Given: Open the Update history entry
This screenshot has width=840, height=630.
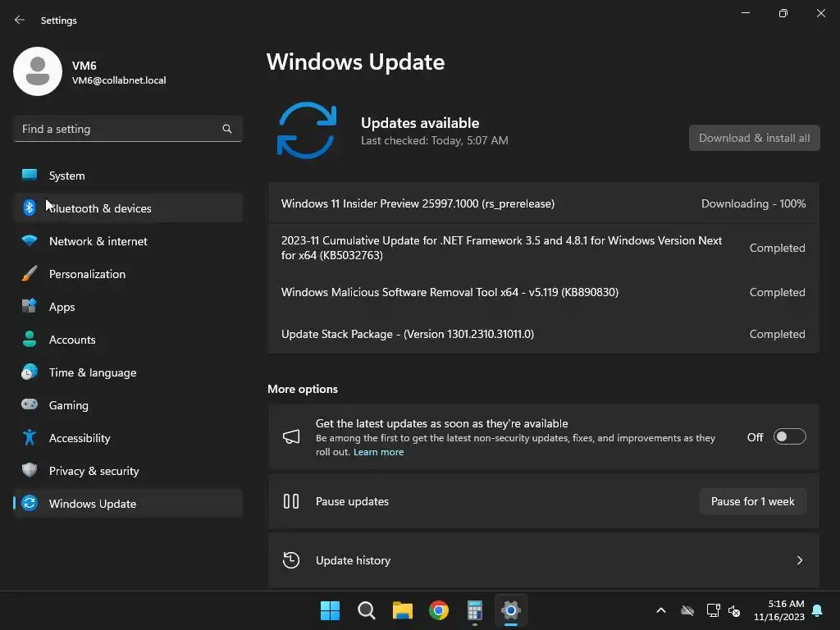Looking at the screenshot, I should (x=543, y=560).
